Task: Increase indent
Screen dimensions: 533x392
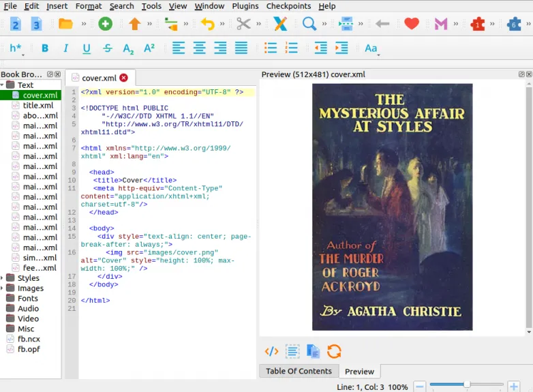Action: (341, 48)
